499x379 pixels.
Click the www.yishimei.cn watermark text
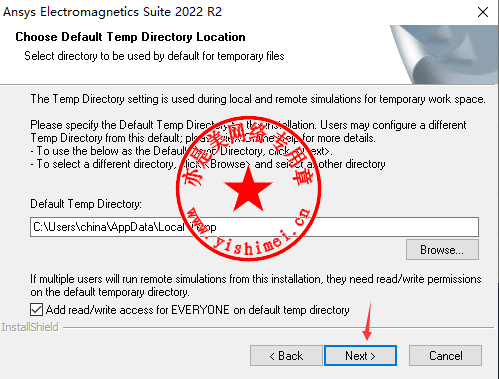click(x=249, y=232)
